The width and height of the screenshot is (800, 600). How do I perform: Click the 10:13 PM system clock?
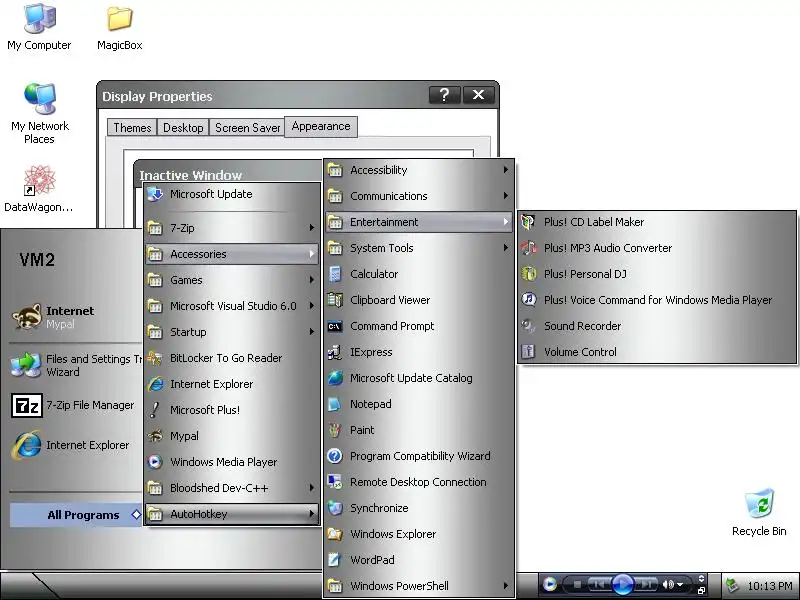click(770, 586)
